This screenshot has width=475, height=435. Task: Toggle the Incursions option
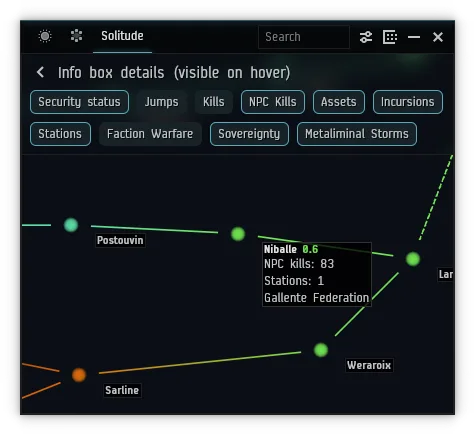408,102
